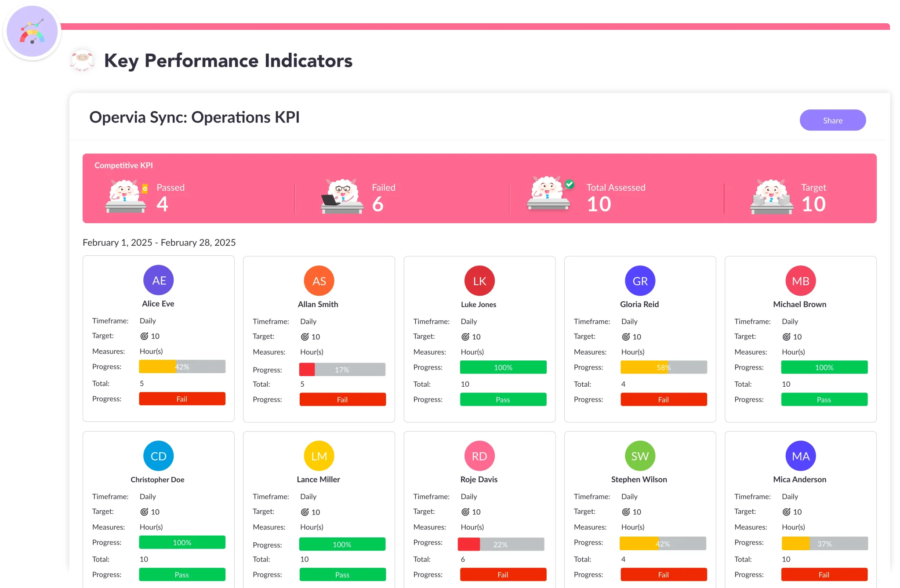Click the February 2025 date range text

159,243
